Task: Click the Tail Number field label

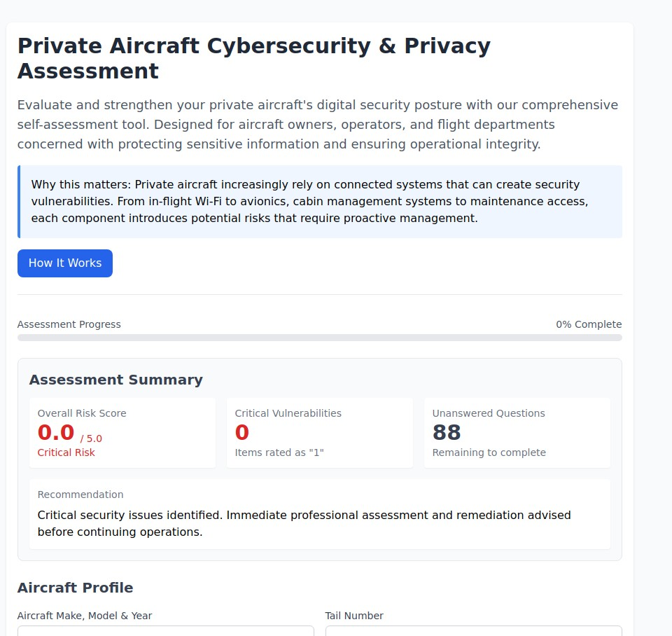Action: (354, 616)
